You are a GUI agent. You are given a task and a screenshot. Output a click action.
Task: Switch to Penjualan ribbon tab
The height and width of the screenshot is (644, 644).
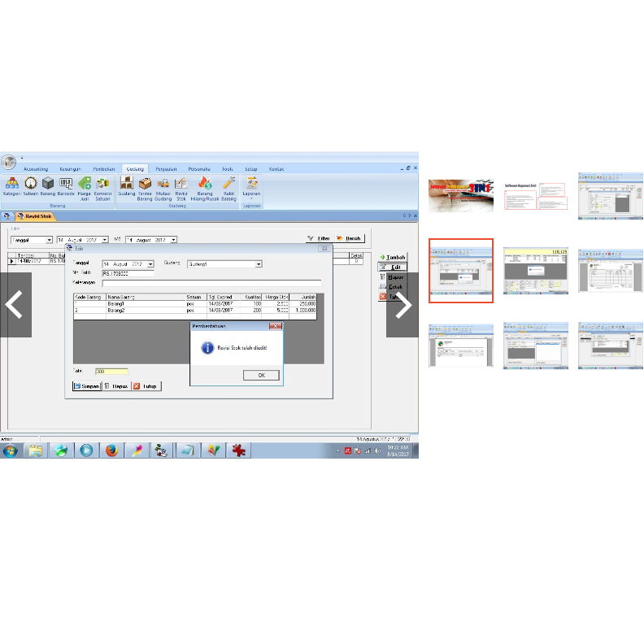[x=166, y=169]
